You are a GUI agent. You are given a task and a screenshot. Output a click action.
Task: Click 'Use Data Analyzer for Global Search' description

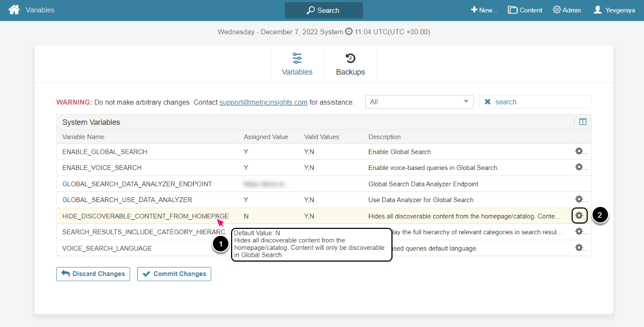pos(421,200)
